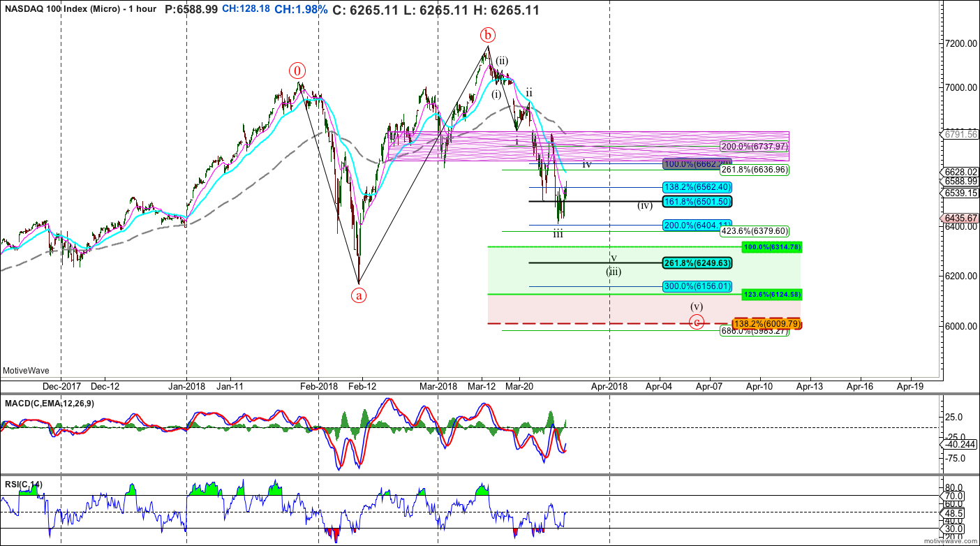Image resolution: width=980 pixels, height=546 pixels.
Task: Click the "7200.00" price axis value
Action: [960, 43]
